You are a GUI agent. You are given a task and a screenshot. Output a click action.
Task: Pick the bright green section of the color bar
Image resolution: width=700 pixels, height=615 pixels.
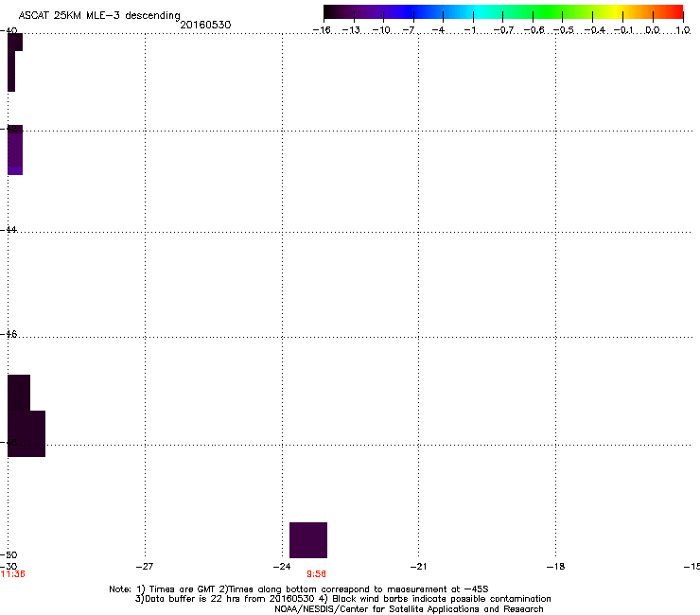coord(549,11)
